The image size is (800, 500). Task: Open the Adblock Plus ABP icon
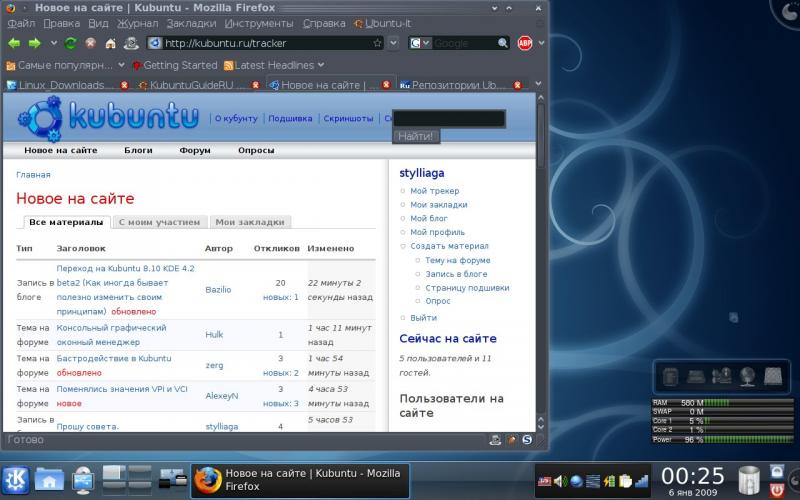click(525, 43)
